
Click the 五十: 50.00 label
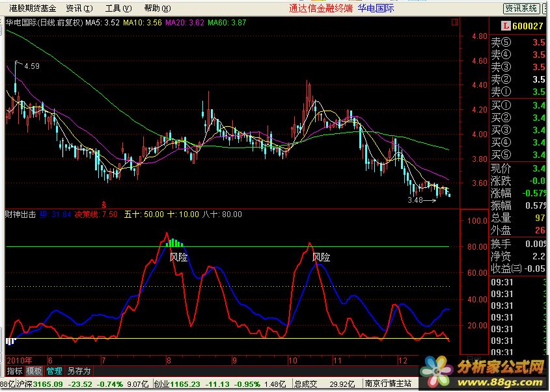coord(144,215)
